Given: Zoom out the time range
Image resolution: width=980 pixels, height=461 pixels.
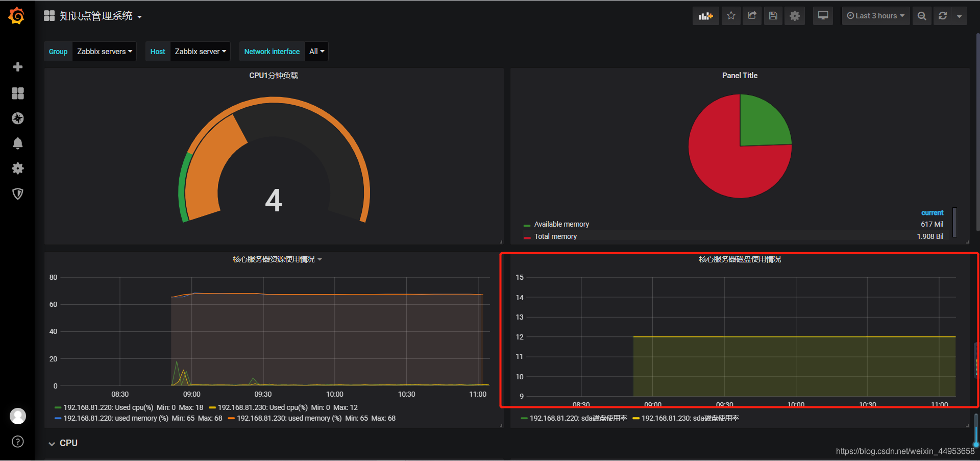Looking at the screenshot, I should [922, 16].
